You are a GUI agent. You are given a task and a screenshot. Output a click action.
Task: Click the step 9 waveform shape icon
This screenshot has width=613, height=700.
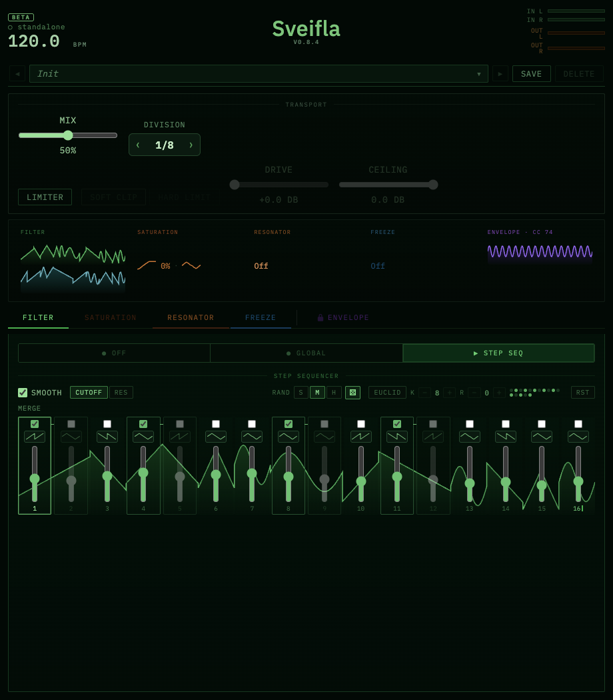324,437
